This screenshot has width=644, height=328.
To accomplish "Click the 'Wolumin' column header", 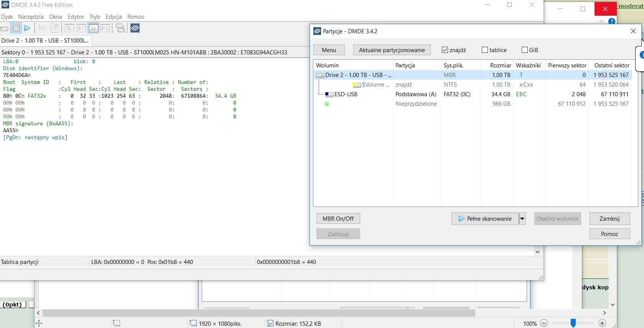I will click(x=353, y=66).
